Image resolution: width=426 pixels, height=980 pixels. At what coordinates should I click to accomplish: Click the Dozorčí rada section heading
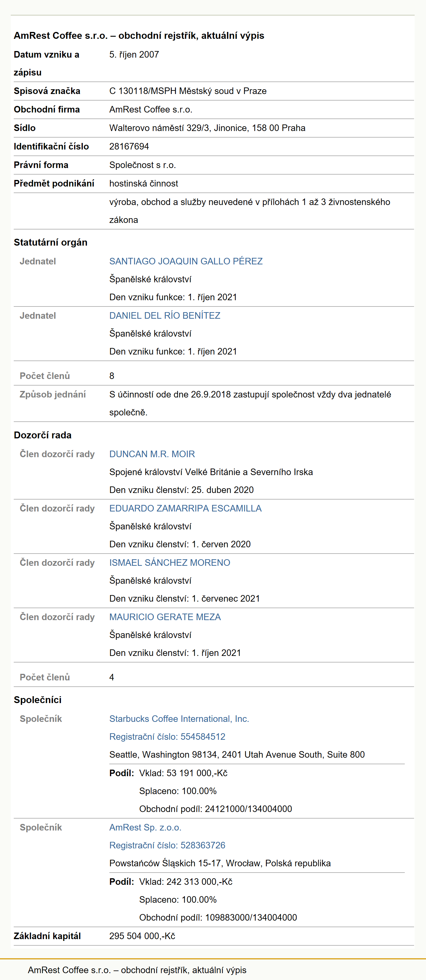(x=43, y=435)
